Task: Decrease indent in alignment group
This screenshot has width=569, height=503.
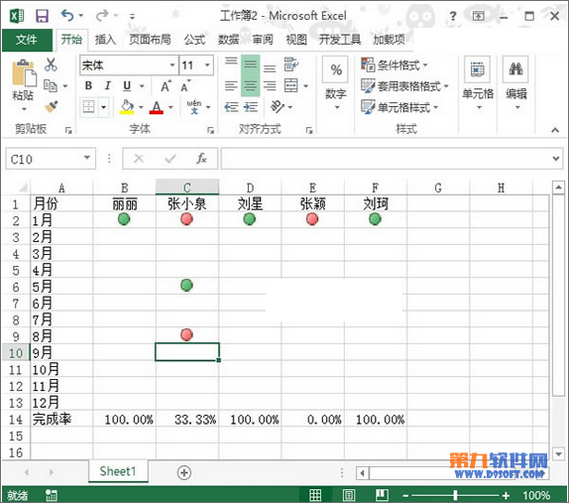Action: (x=231, y=107)
